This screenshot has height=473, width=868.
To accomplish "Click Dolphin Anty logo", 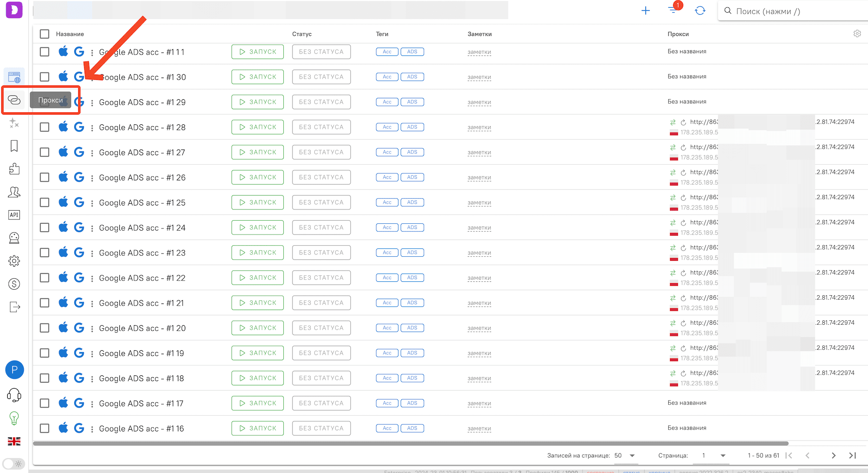I will pyautogui.click(x=14, y=10).
